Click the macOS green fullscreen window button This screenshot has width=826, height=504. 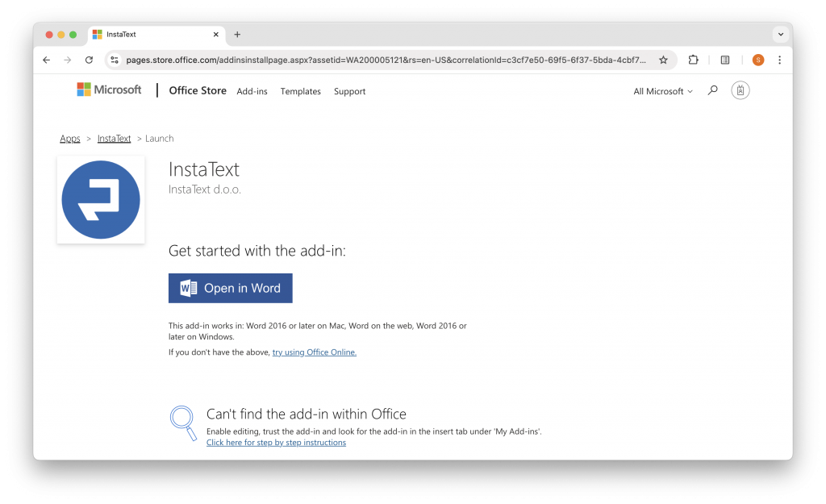[x=73, y=35]
